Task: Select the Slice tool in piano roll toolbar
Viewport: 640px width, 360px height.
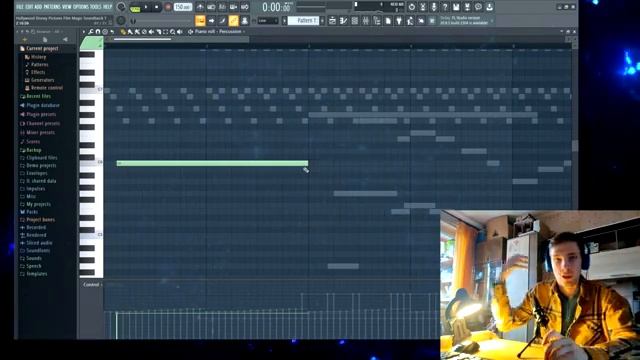Action: [159, 31]
